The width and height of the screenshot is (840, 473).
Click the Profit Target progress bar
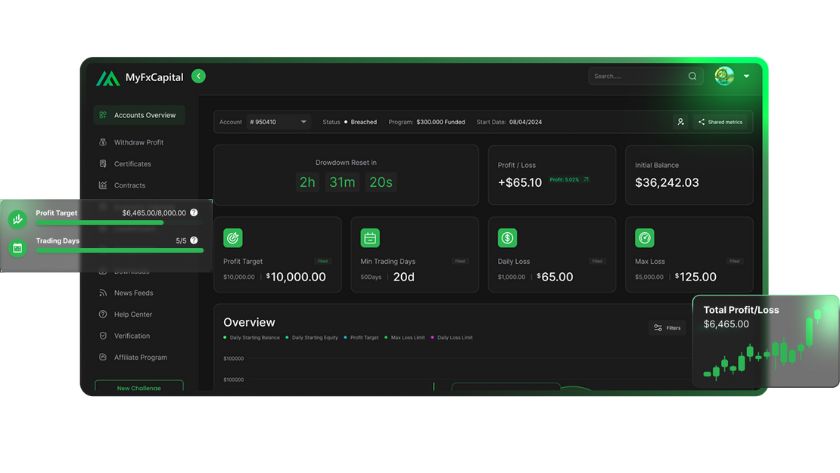pos(100,222)
